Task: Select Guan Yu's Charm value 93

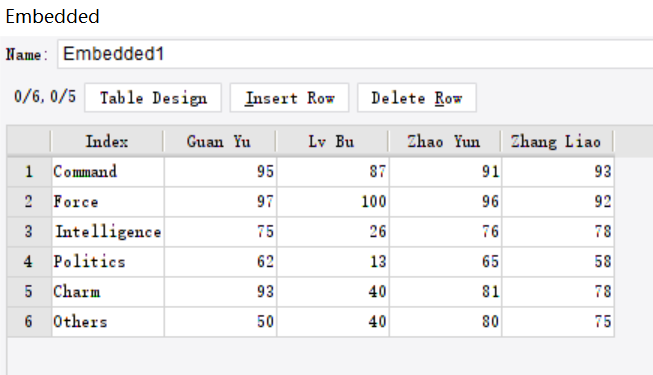Action: 221,292
